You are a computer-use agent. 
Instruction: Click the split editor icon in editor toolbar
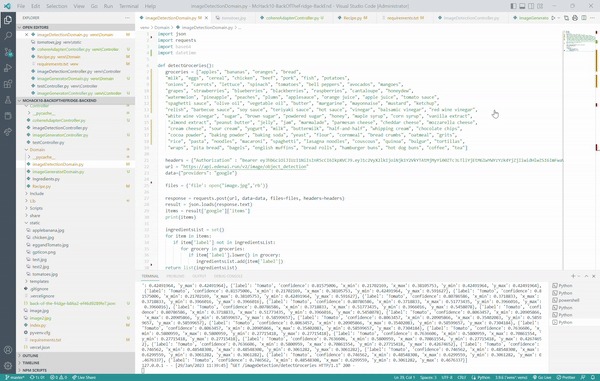point(584,18)
